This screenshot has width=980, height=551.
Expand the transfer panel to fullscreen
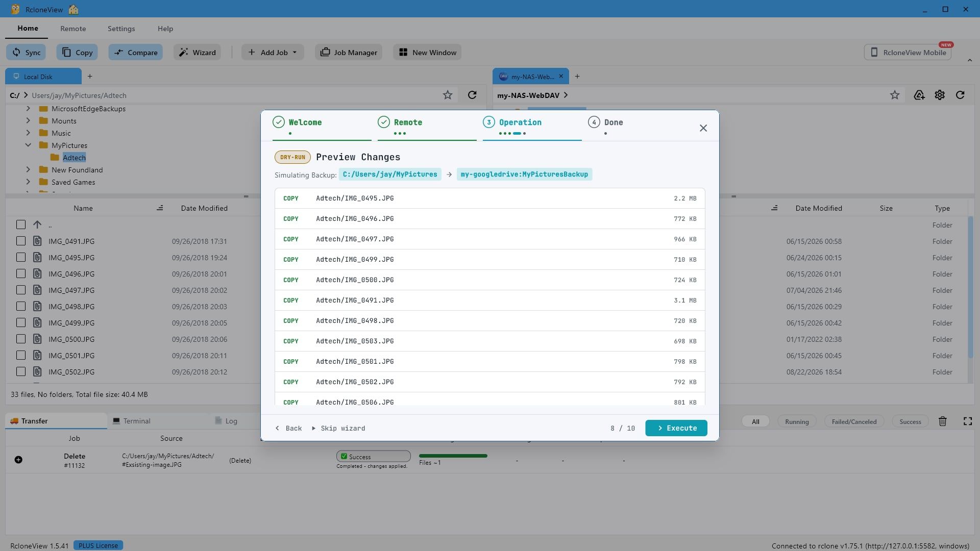[x=968, y=421]
